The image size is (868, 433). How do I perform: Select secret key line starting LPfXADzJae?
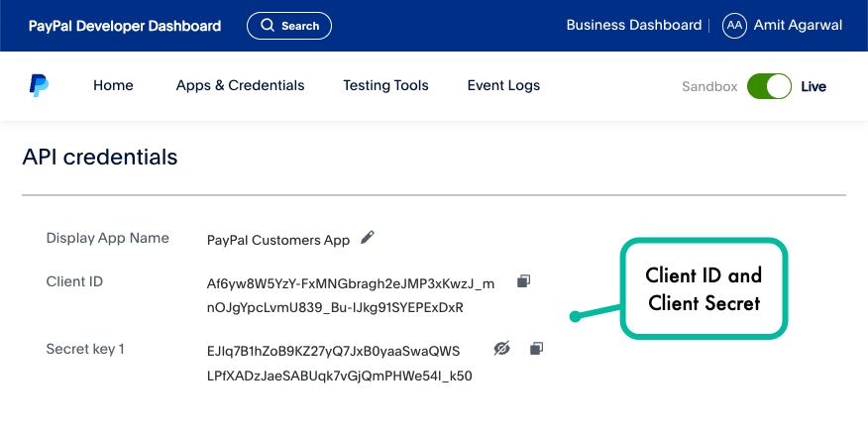[339, 377]
